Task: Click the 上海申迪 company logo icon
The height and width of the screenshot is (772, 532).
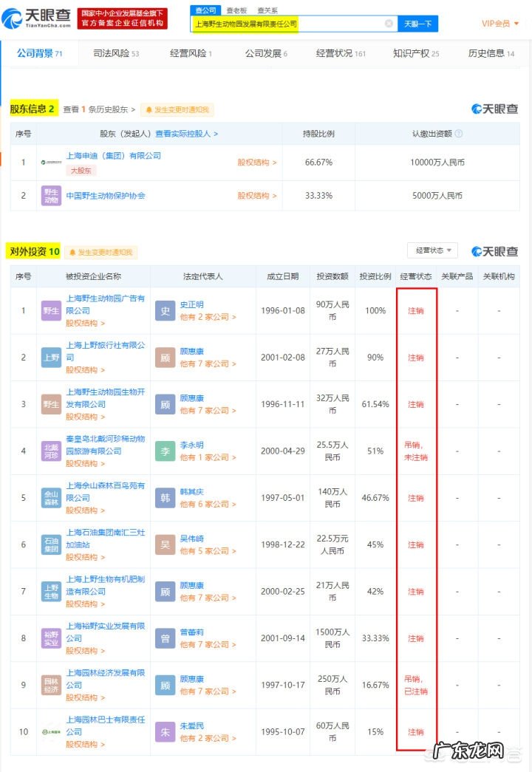Action: coord(51,162)
